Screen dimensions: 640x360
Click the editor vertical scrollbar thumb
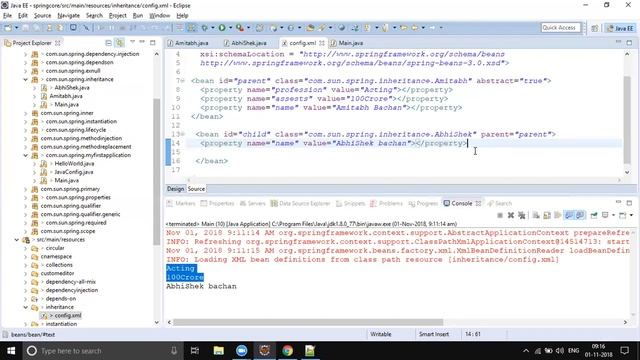pos(627,120)
